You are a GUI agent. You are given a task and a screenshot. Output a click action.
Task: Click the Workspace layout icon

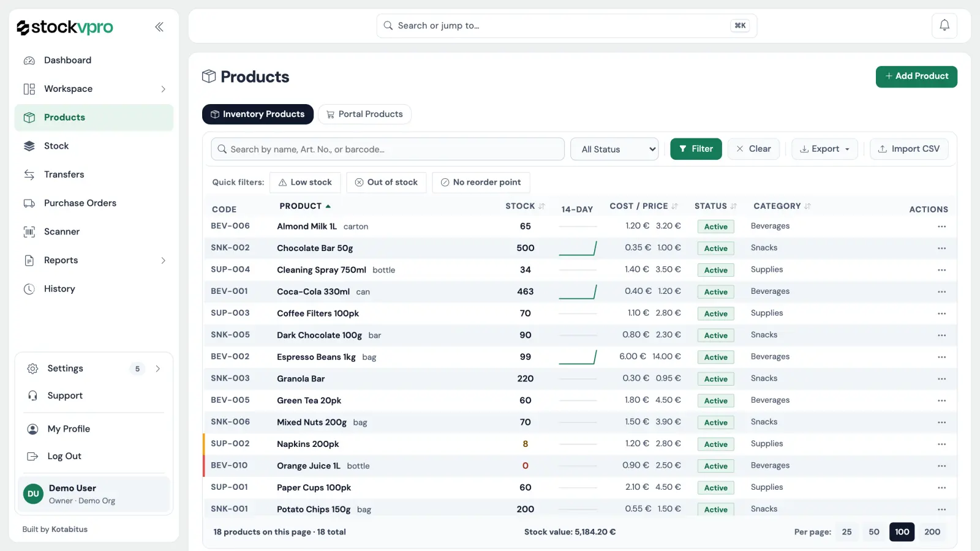point(29,89)
